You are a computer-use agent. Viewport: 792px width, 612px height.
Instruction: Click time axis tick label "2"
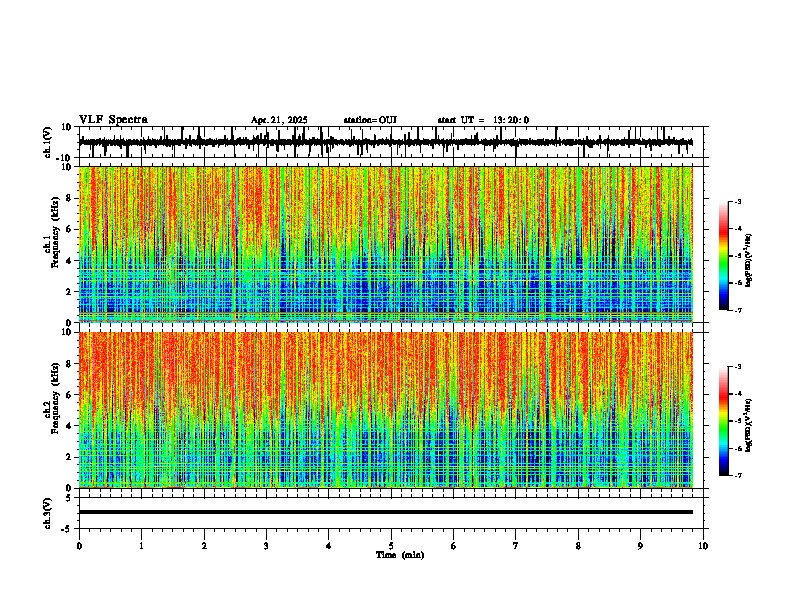204,546
